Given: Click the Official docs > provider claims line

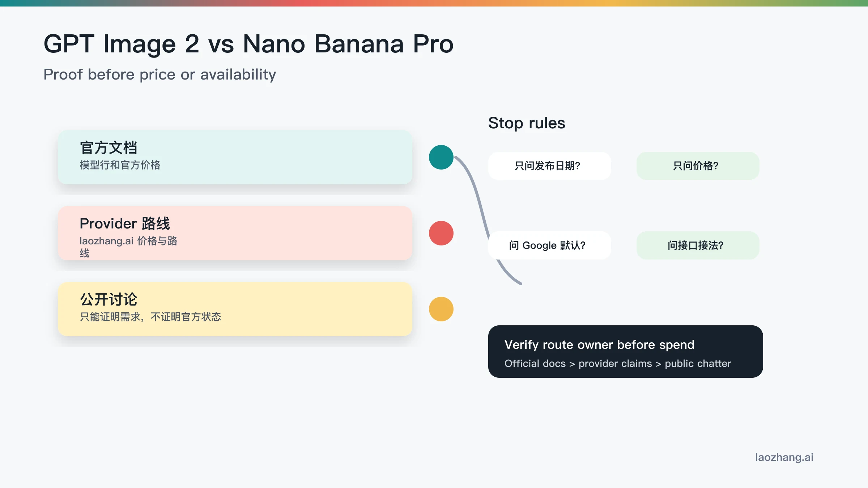Looking at the screenshot, I should coord(618,364).
